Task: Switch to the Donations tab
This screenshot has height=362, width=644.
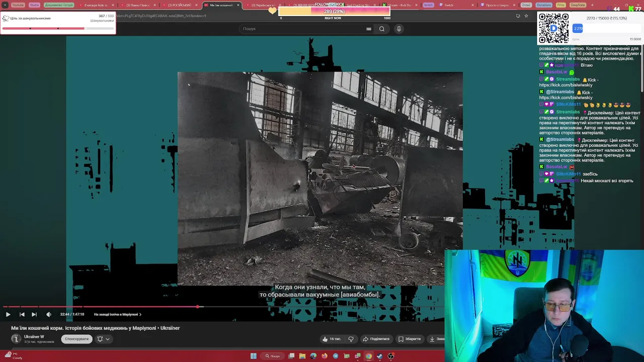Action: coord(543,5)
